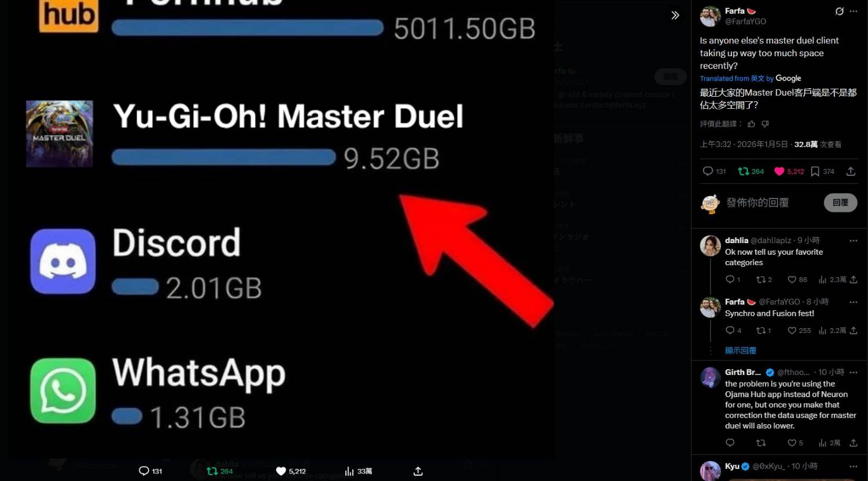Share the main post via share icon

[851, 171]
